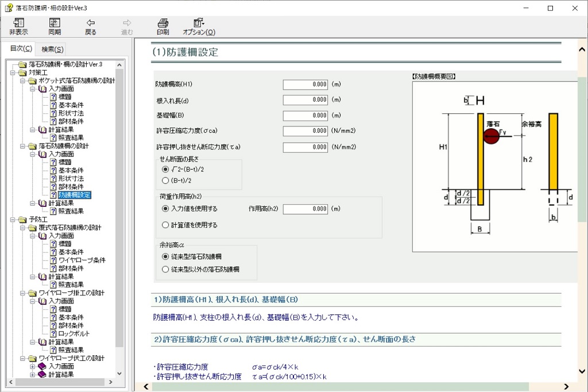Image resolution: width=588 pixels, height=392 pixels.
Task: Click the 非表示 (hide) toolbar icon
Action: pos(18,22)
